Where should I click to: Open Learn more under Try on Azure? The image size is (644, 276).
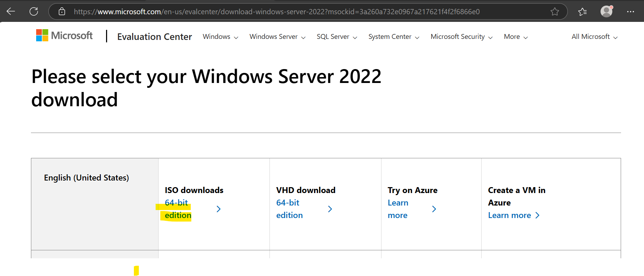point(398,209)
